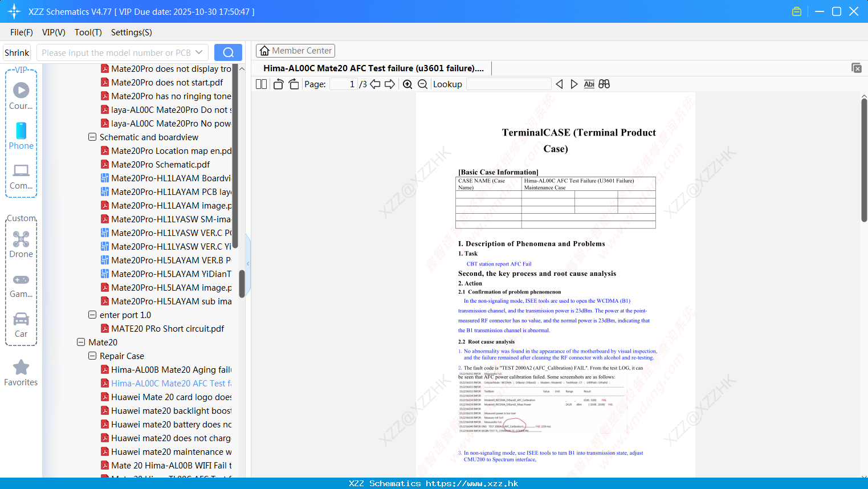Viewport: 868px width, 489px height.
Task: Open Mate20Pro-HL1LAYAM PCB layout file
Action: [x=166, y=192]
